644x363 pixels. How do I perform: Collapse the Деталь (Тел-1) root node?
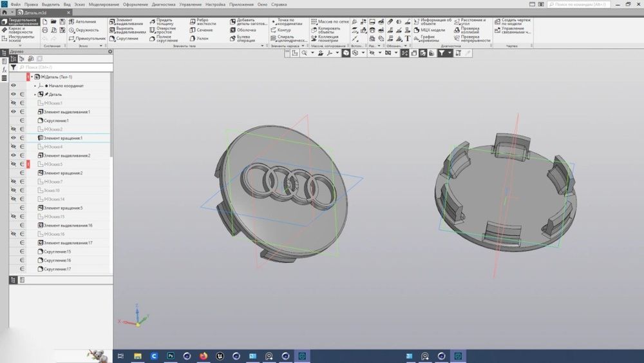coord(32,77)
